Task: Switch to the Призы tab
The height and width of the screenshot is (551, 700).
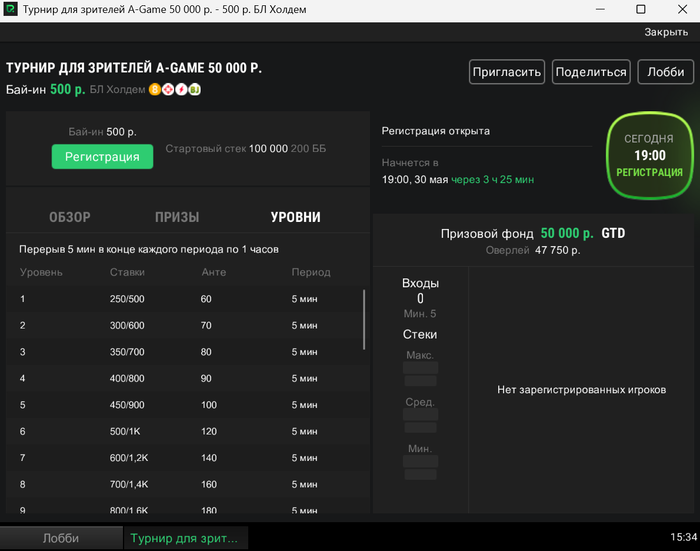Action: pyautogui.click(x=177, y=217)
